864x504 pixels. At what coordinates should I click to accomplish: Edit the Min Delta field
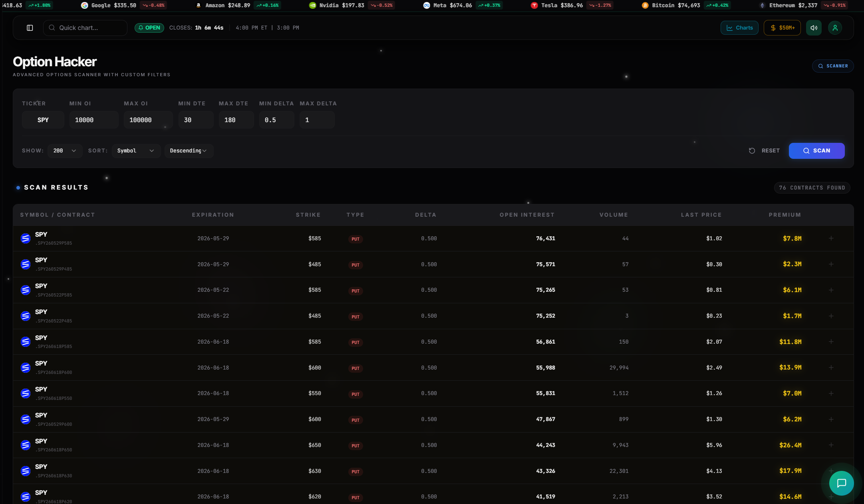click(277, 120)
